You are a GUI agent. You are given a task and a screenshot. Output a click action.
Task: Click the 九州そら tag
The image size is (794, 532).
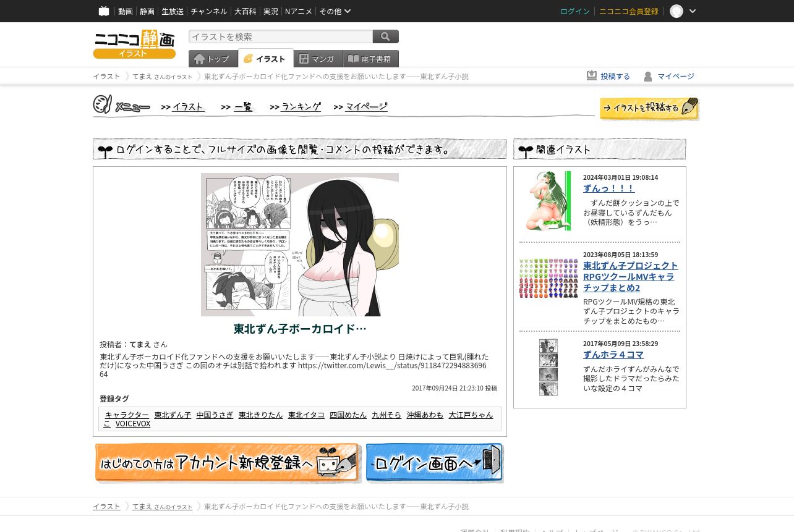pos(386,415)
